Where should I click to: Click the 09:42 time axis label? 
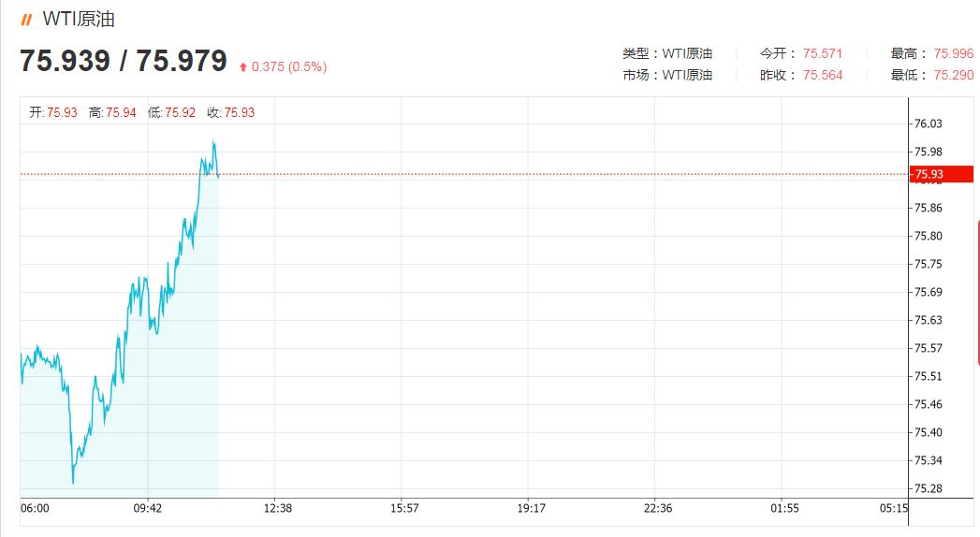(147, 508)
